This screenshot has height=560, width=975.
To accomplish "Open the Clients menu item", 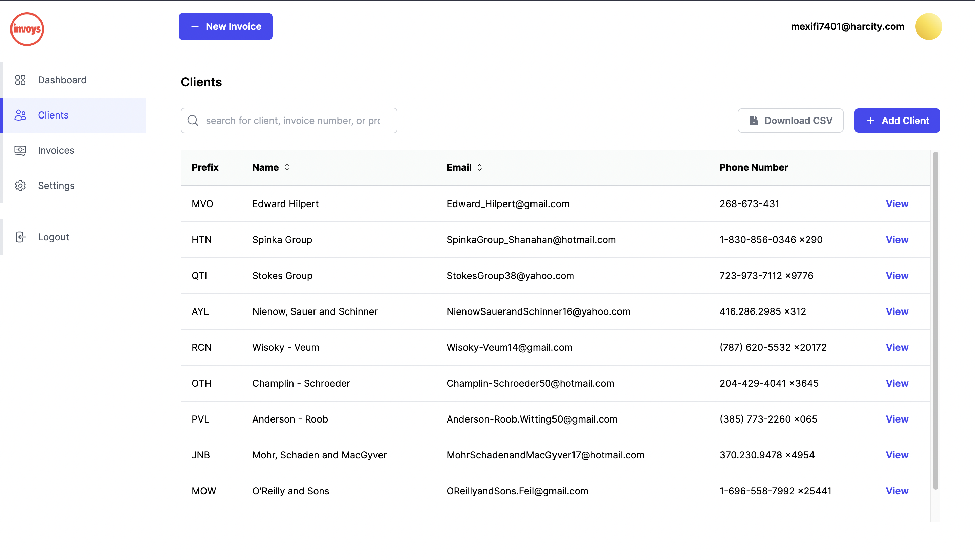I will point(74,115).
